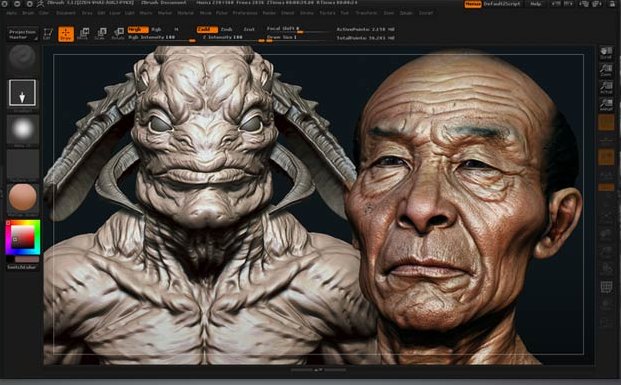
Task: Launch Projection Master
Action: (23, 34)
